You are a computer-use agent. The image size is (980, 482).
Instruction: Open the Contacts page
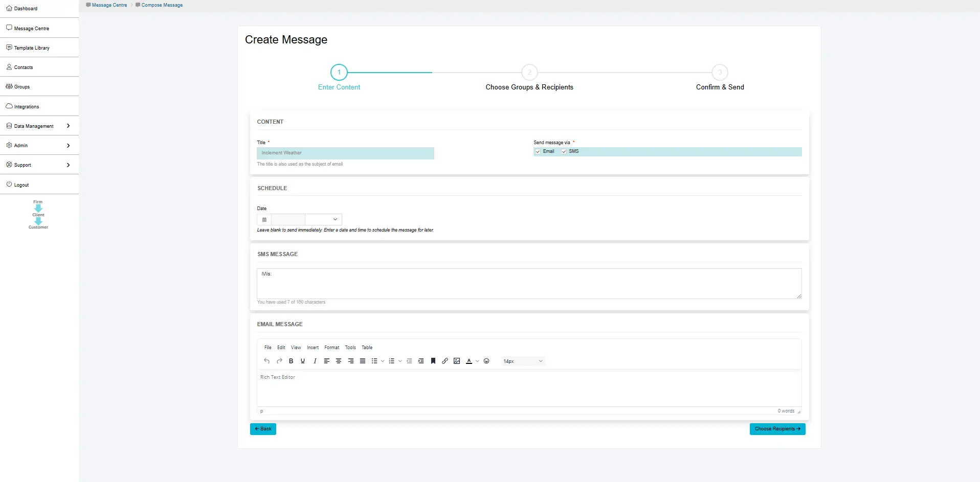[24, 67]
